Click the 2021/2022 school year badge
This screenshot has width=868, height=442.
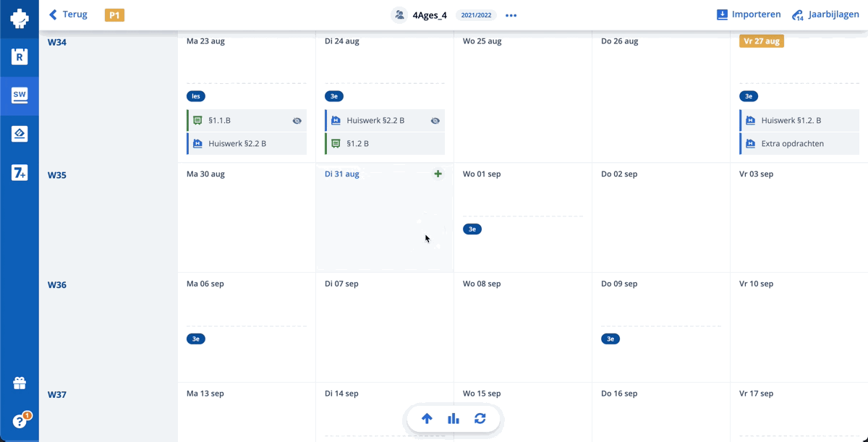[x=476, y=15]
